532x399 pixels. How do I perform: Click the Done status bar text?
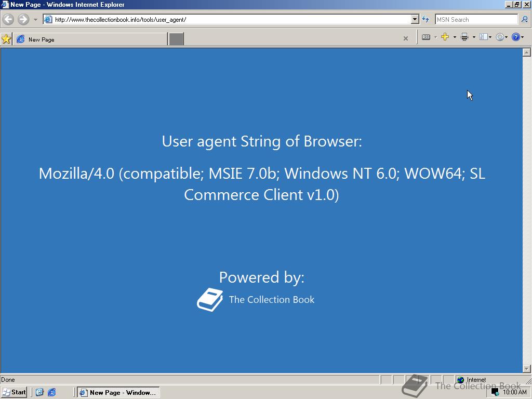(8, 380)
